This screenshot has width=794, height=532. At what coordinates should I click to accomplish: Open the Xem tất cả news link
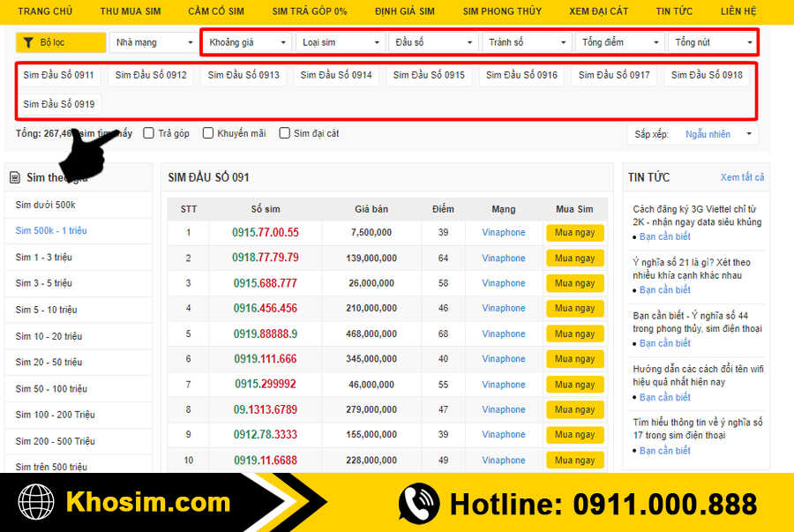tap(742, 177)
